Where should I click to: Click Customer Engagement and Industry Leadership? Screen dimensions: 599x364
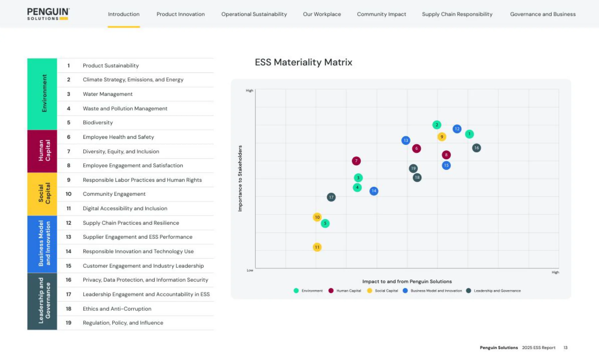135,266
